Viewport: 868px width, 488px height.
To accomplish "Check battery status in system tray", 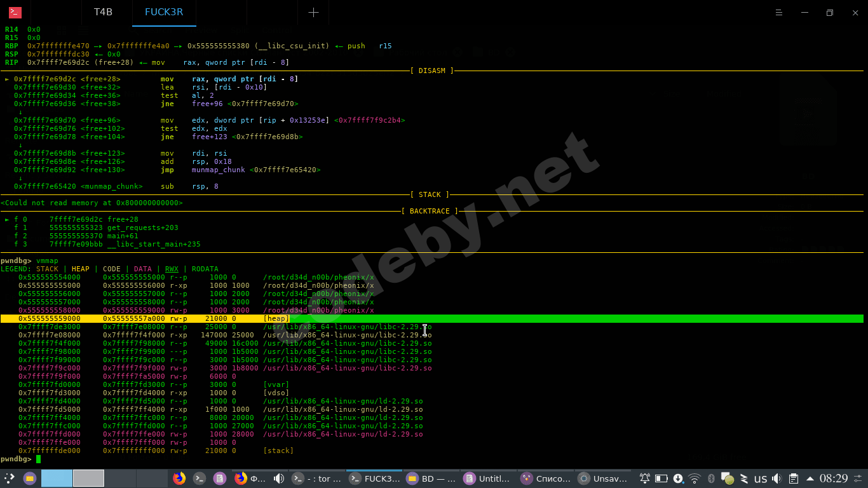I will pos(661,478).
